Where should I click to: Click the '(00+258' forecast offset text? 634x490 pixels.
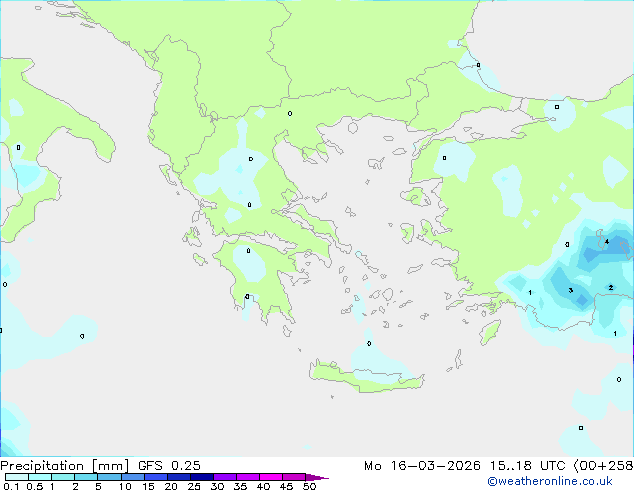[603, 466]
